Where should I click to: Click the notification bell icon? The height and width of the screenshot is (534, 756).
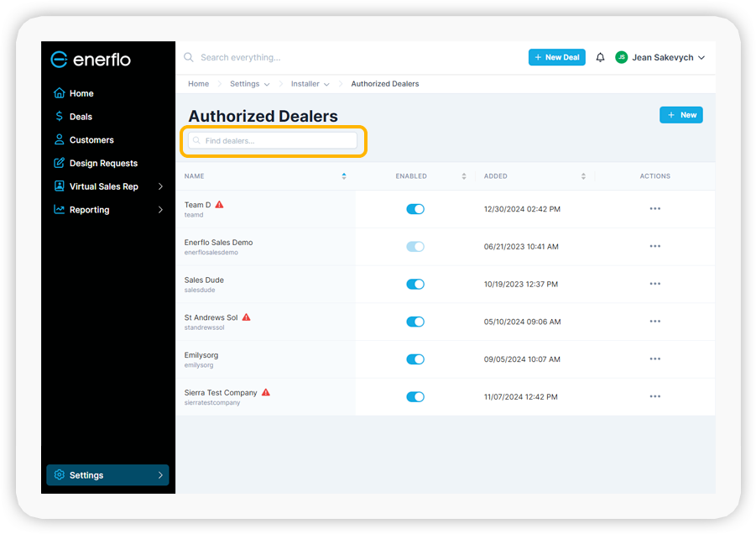click(x=600, y=57)
